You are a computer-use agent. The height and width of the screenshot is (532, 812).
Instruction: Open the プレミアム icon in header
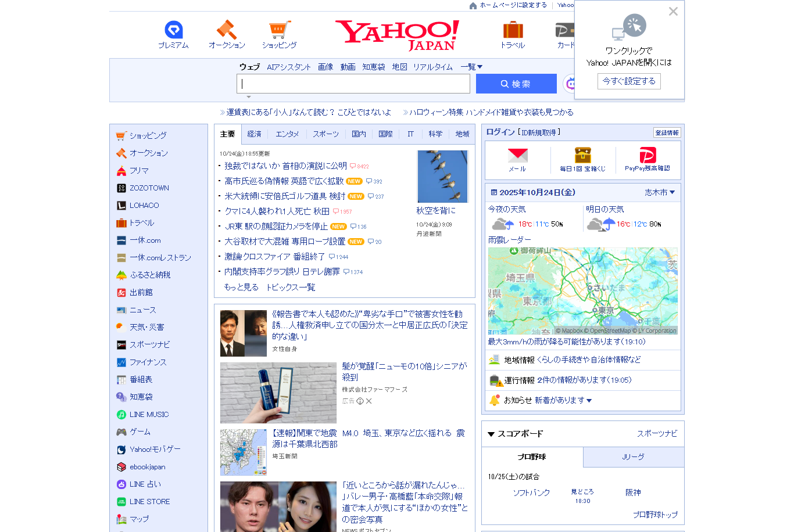click(x=173, y=30)
